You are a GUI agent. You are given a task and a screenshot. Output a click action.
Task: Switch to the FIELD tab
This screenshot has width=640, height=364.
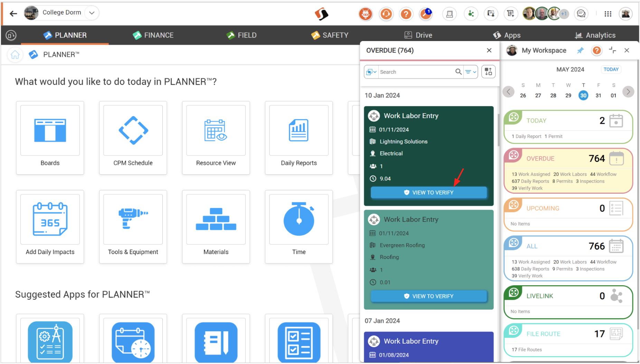(x=241, y=35)
